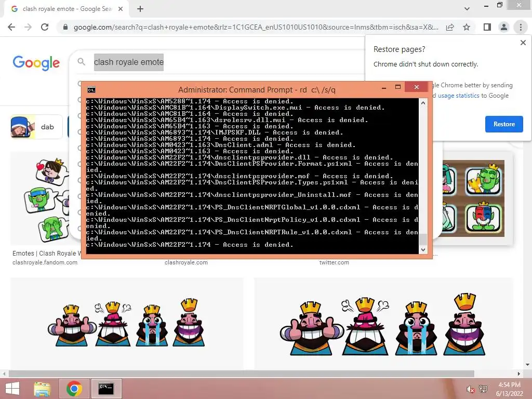
Task: Click the Command Prompt scrollbar up arrow
Action: coord(423,103)
